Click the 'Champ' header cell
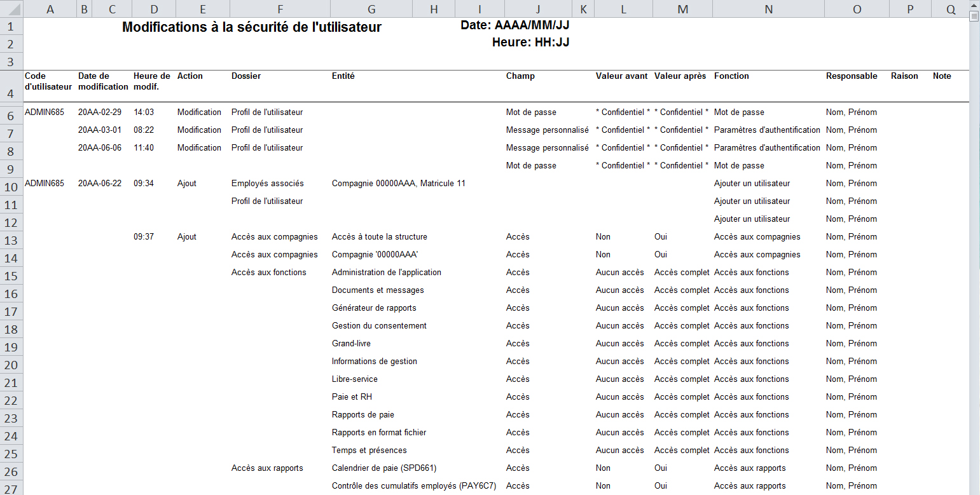Image resolution: width=980 pixels, height=495 pixels. [520, 76]
